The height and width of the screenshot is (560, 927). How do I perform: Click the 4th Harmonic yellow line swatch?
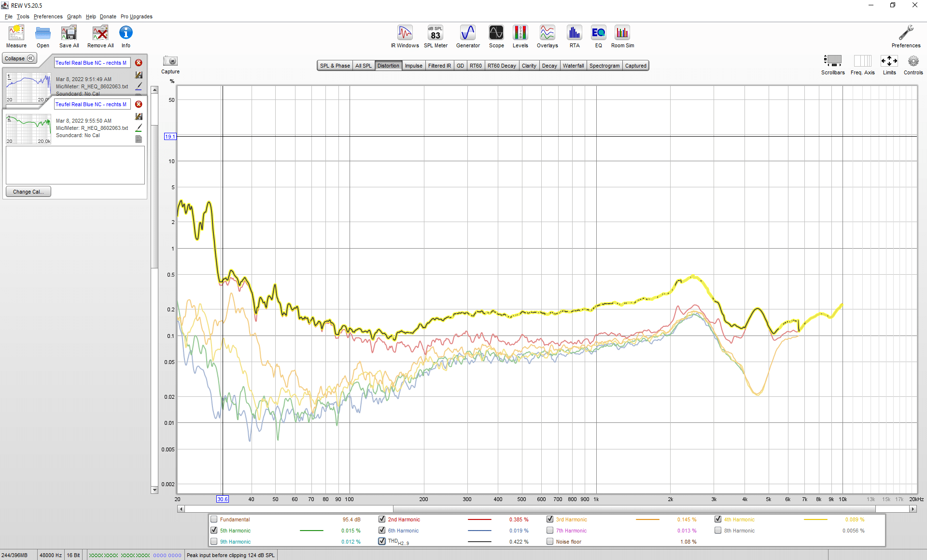(x=815, y=519)
